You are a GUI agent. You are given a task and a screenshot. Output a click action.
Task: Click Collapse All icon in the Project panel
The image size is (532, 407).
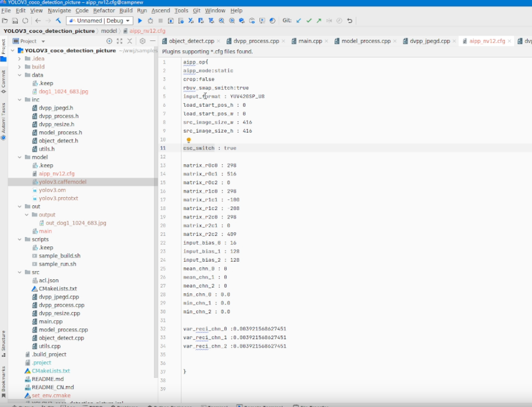[x=130, y=41]
